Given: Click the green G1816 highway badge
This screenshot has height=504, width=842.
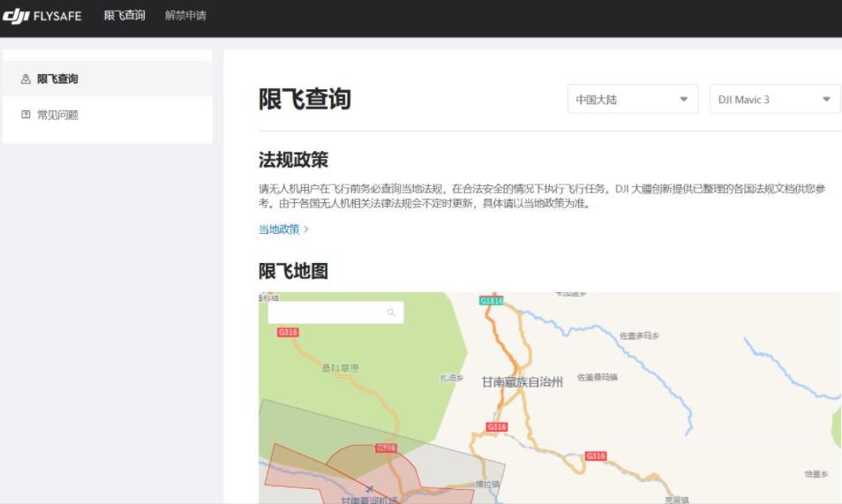Looking at the screenshot, I should (x=491, y=301).
